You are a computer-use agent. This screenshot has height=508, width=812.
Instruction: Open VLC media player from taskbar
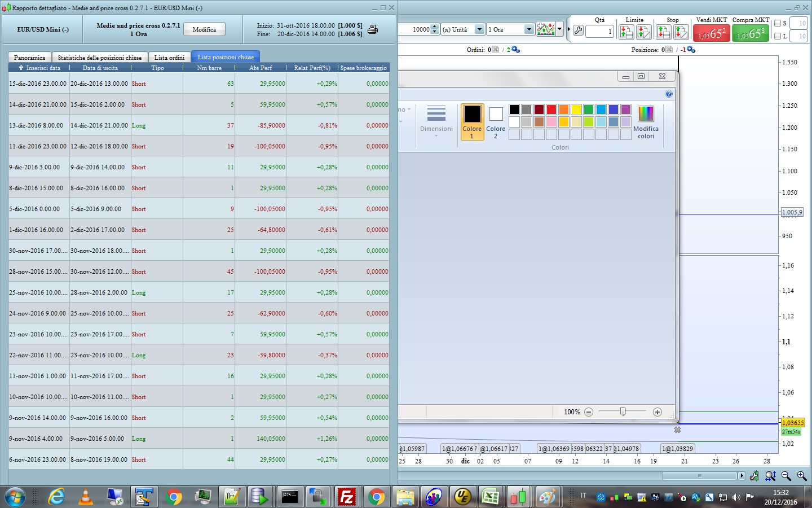point(86,497)
